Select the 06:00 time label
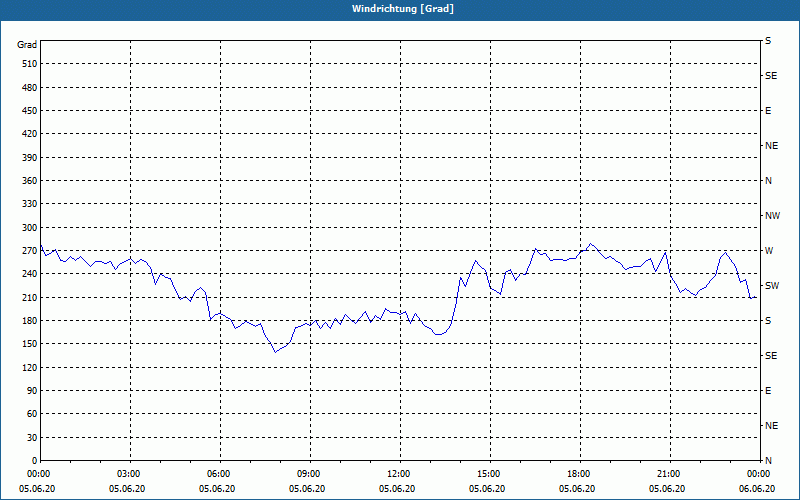 [220, 474]
